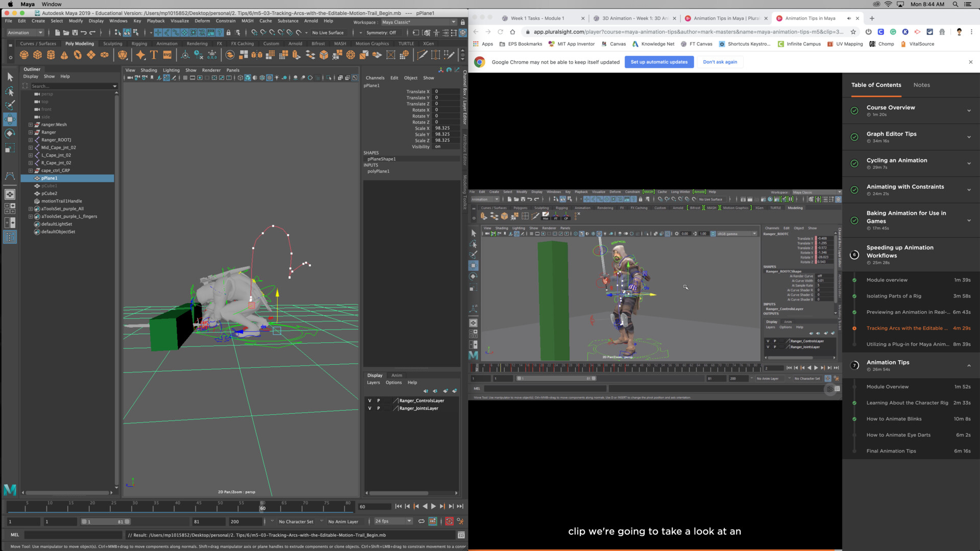Image resolution: width=980 pixels, height=551 pixels.
Task: Open the 24 fps frame rate dropdown
Action: (x=408, y=521)
